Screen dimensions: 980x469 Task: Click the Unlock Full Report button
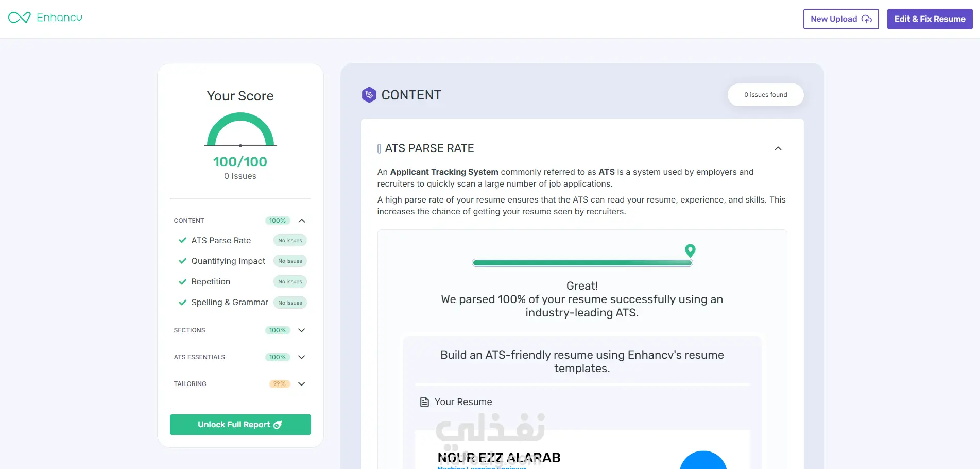240,425
